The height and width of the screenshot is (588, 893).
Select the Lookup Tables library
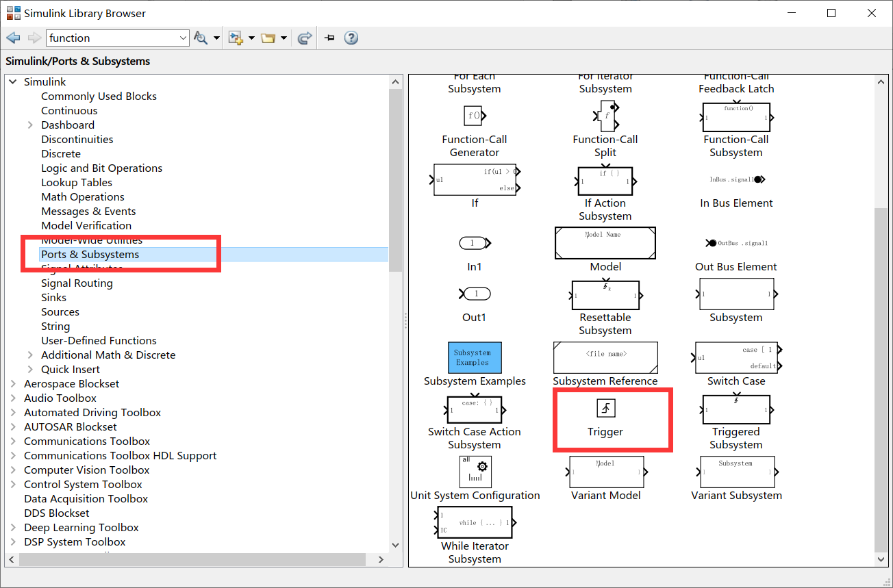point(77,182)
